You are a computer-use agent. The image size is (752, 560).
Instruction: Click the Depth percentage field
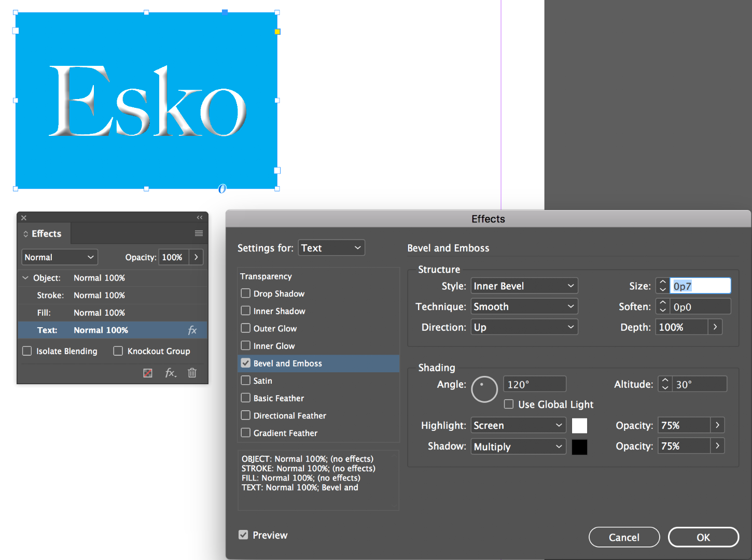click(682, 327)
